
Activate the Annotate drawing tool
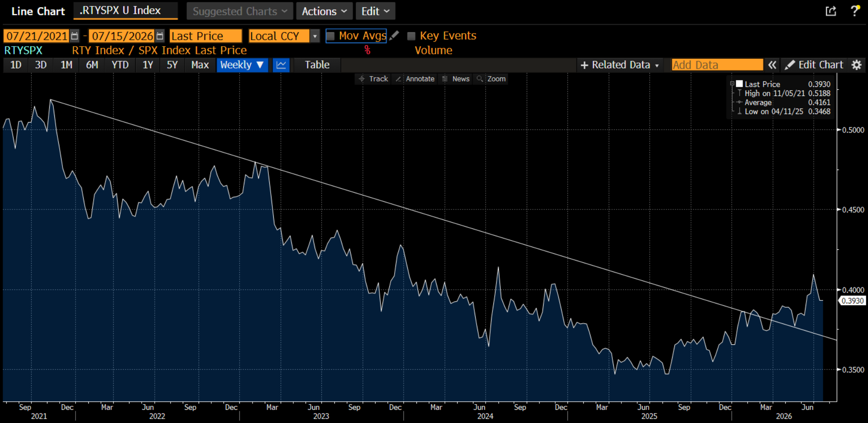[x=415, y=79]
